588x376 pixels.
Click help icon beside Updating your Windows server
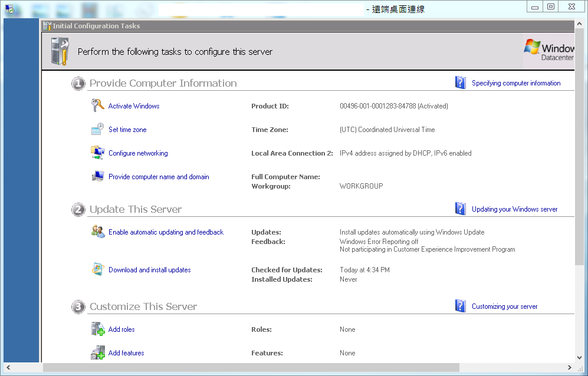tap(461, 209)
